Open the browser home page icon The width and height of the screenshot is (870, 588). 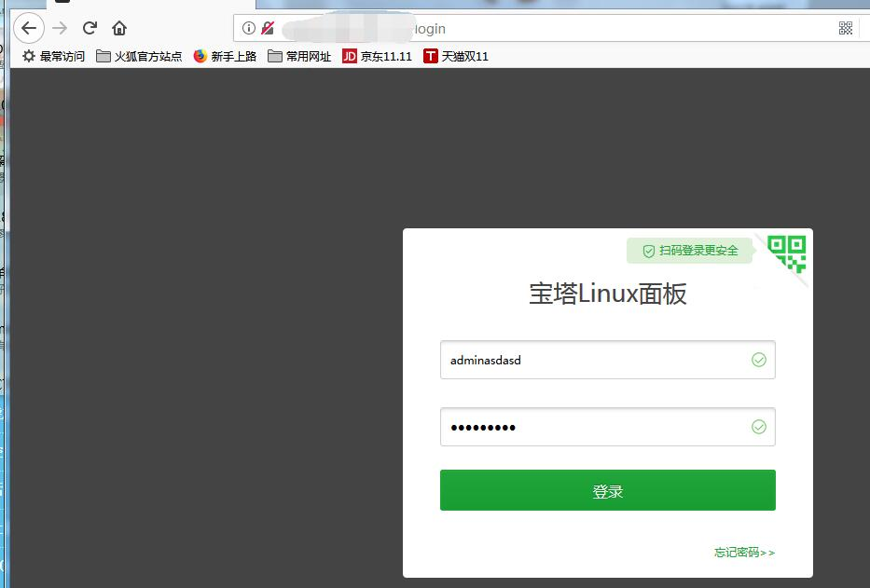tap(119, 28)
